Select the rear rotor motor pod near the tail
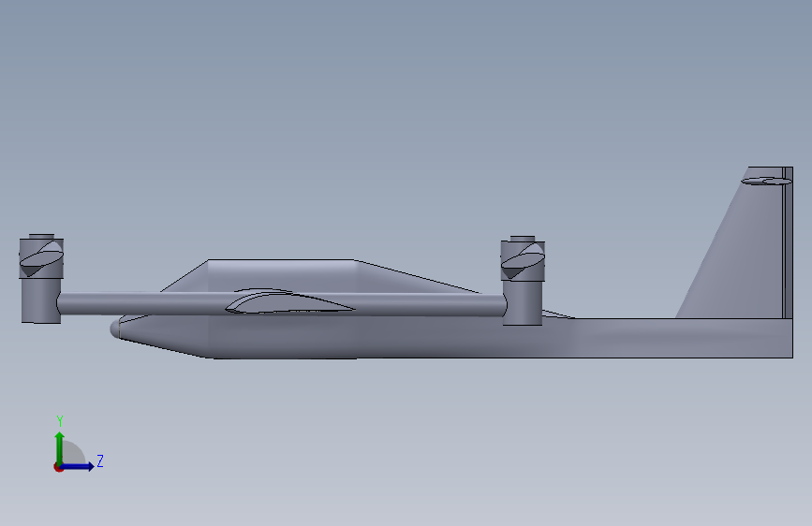 [523, 281]
